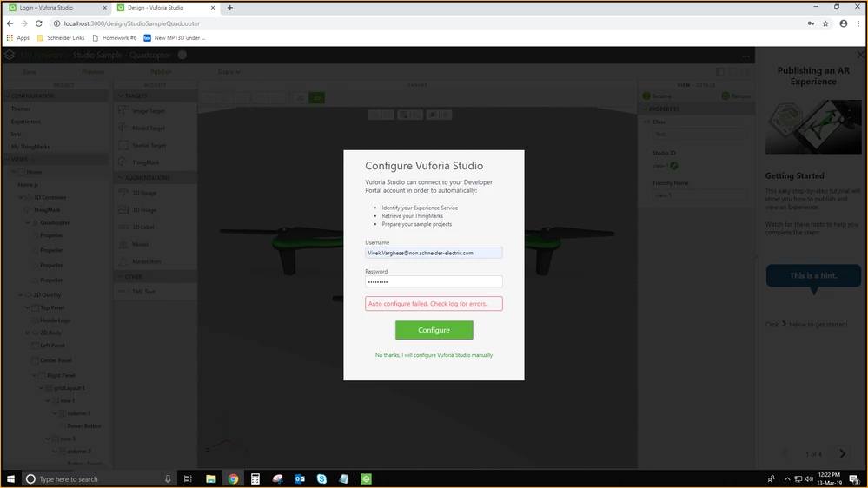868x488 pixels.
Task: Click Save in the project toolbar
Action: point(30,72)
